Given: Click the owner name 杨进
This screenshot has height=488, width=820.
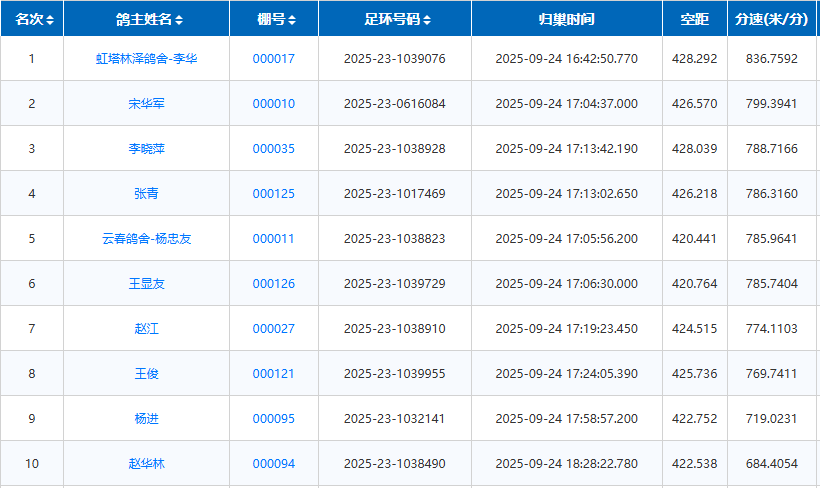Looking at the screenshot, I should pyautogui.click(x=146, y=419).
